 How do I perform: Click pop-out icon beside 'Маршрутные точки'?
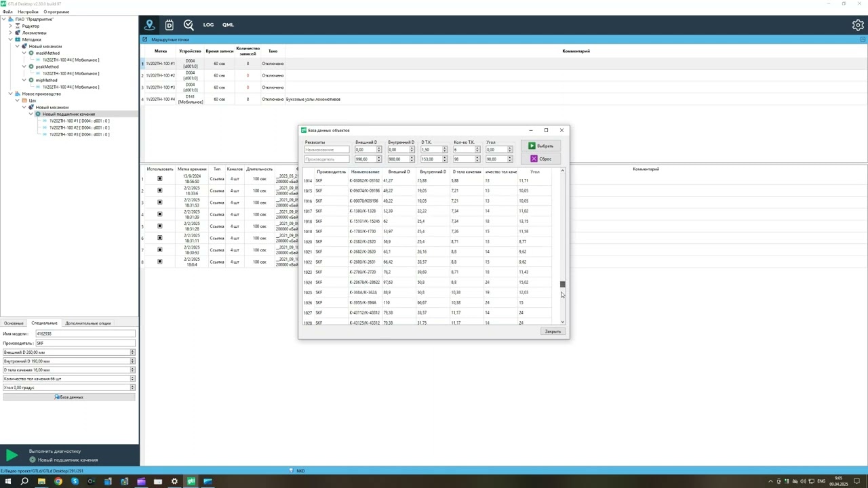tap(145, 39)
